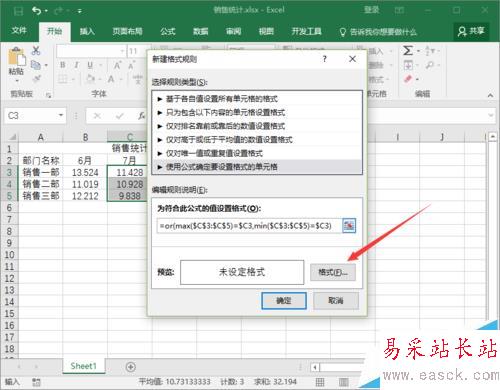The height and width of the screenshot is (390, 500).
Task: Toggle italic formatting
Action: (x=77, y=65)
